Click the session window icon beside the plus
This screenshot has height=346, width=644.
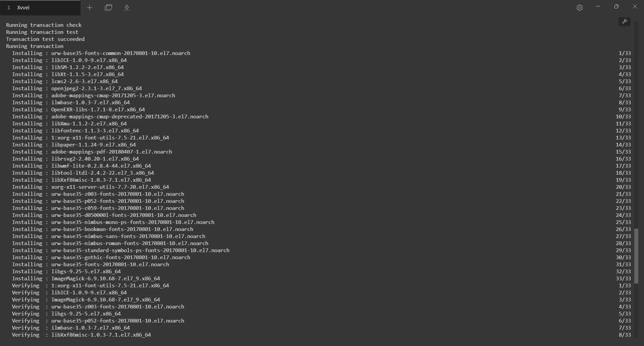pyautogui.click(x=108, y=7)
